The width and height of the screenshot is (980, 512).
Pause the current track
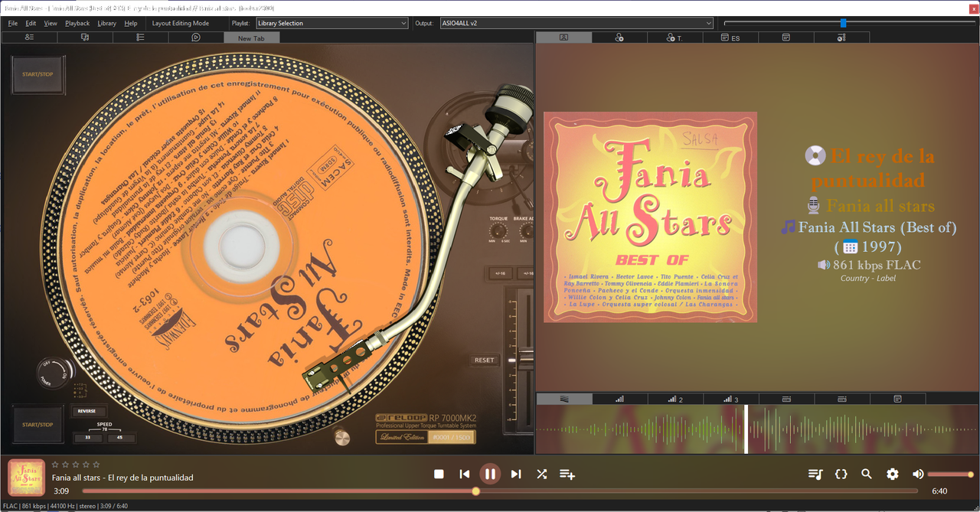point(490,474)
